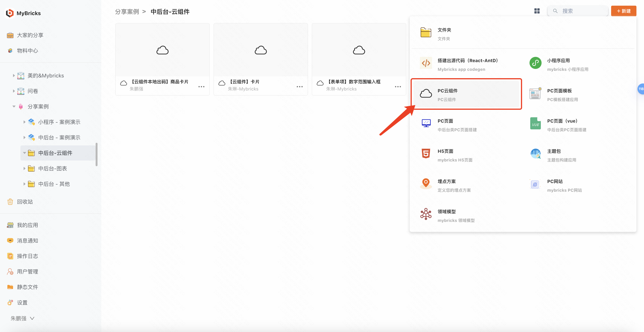Select 中后台-图表 folder label

pos(53,169)
